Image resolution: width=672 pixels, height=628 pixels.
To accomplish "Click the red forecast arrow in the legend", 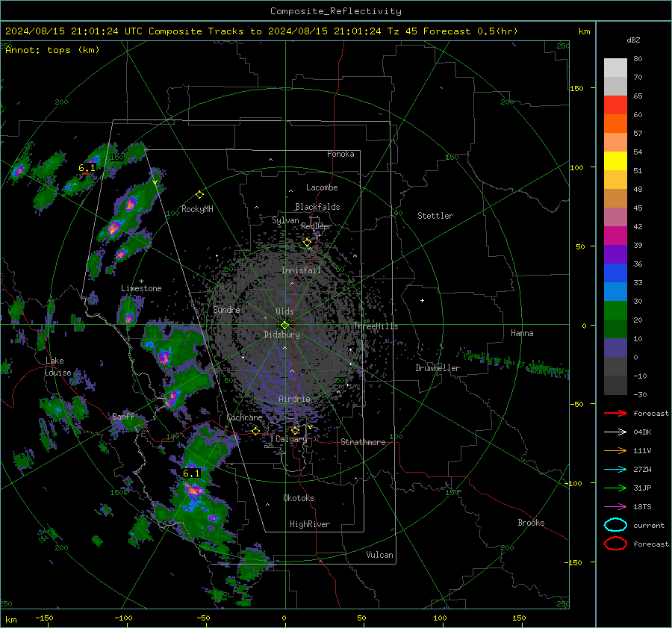I will click(615, 413).
